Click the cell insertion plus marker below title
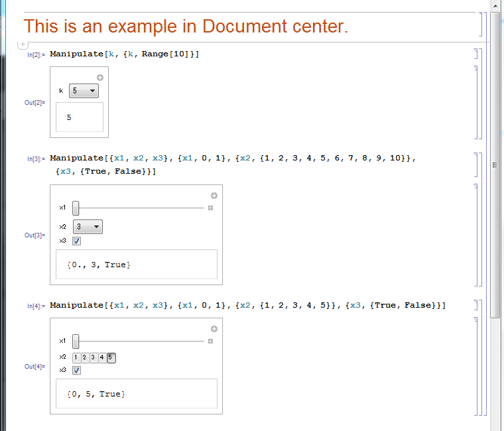The height and width of the screenshot is (431, 504). (x=23, y=44)
